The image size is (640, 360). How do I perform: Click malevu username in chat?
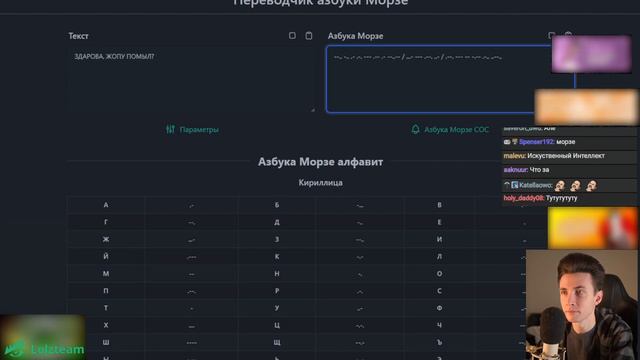tap(514, 156)
